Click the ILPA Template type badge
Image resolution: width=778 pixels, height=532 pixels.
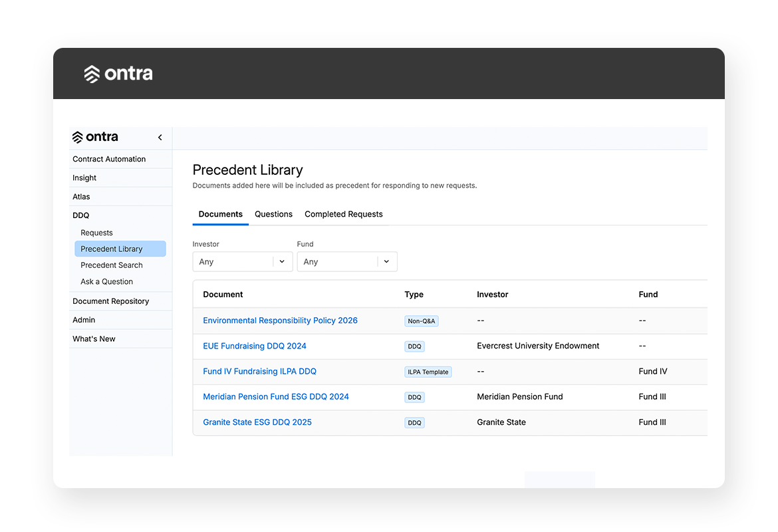coord(428,372)
